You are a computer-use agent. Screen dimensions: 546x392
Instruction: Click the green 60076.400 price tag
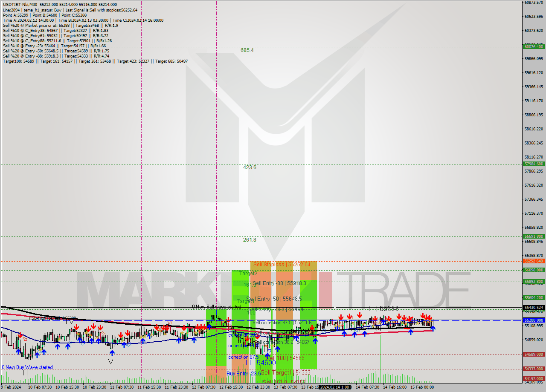point(533,47)
